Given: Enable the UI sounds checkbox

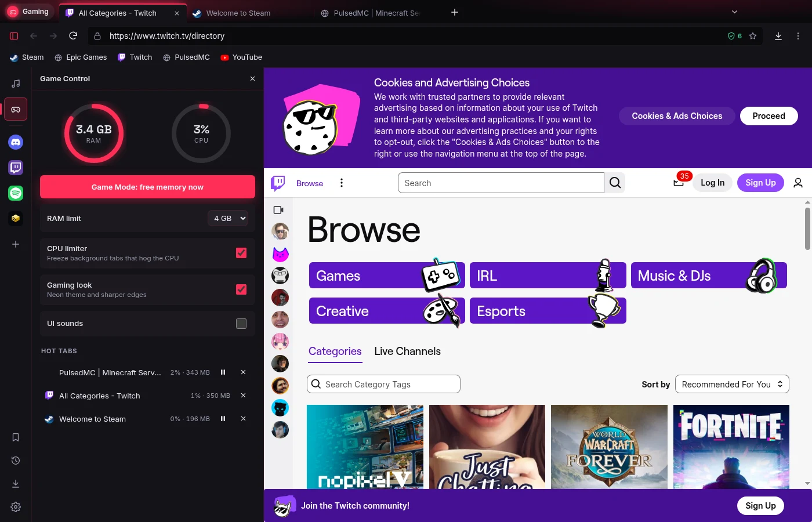Looking at the screenshot, I should 241,324.
